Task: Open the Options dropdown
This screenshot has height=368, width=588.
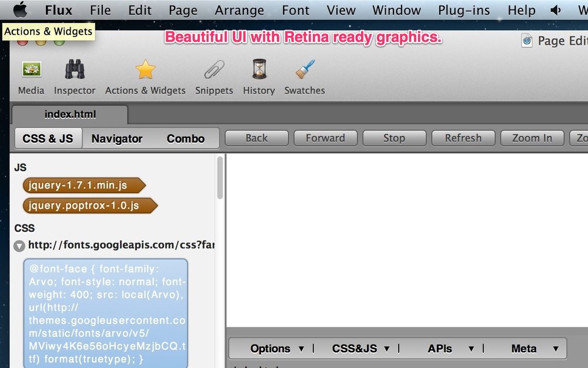Action: click(x=277, y=349)
